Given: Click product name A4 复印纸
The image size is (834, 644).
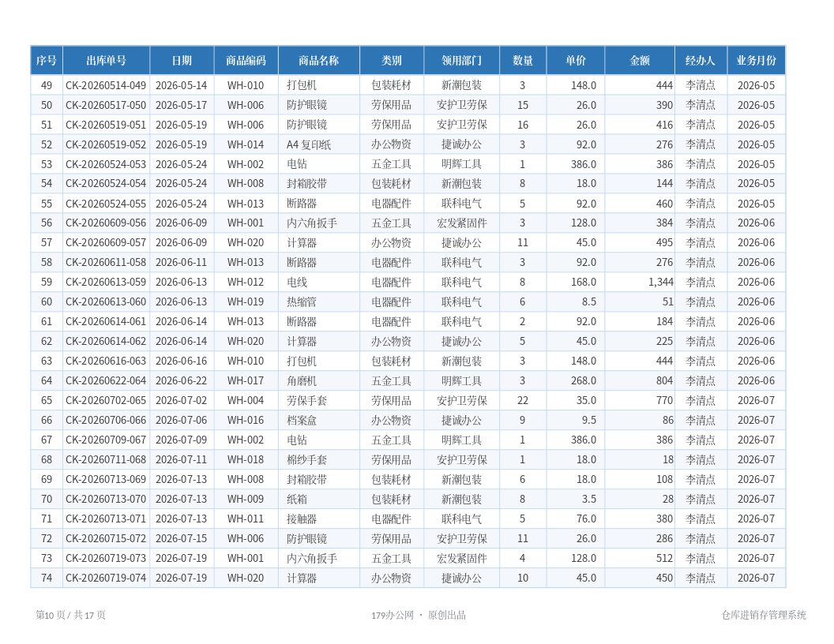Looking at the screenshot, I should click(309, 144).
